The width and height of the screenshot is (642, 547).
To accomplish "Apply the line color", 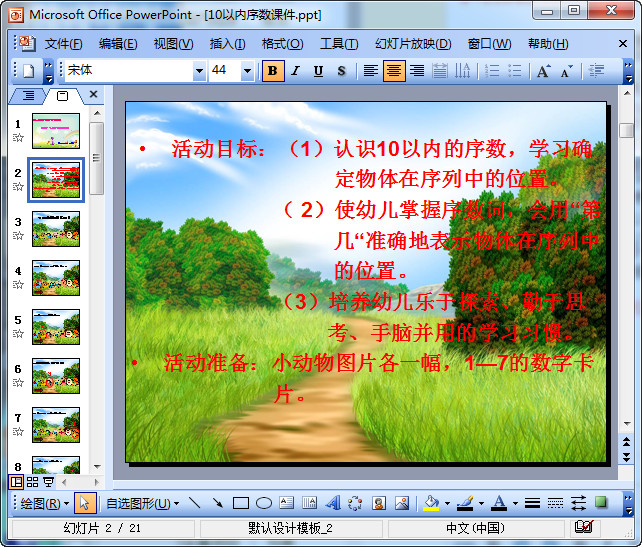I will pos(465,503).
